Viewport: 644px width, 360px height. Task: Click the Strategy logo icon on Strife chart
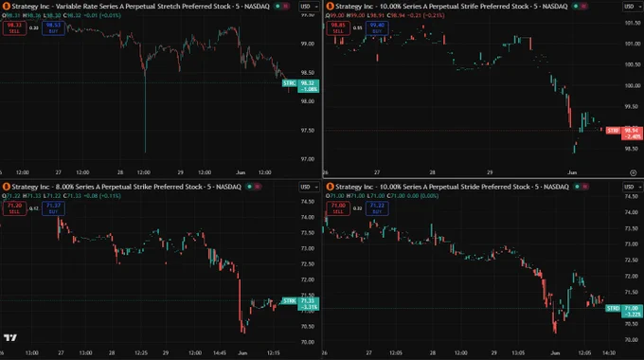coord(330,7)
